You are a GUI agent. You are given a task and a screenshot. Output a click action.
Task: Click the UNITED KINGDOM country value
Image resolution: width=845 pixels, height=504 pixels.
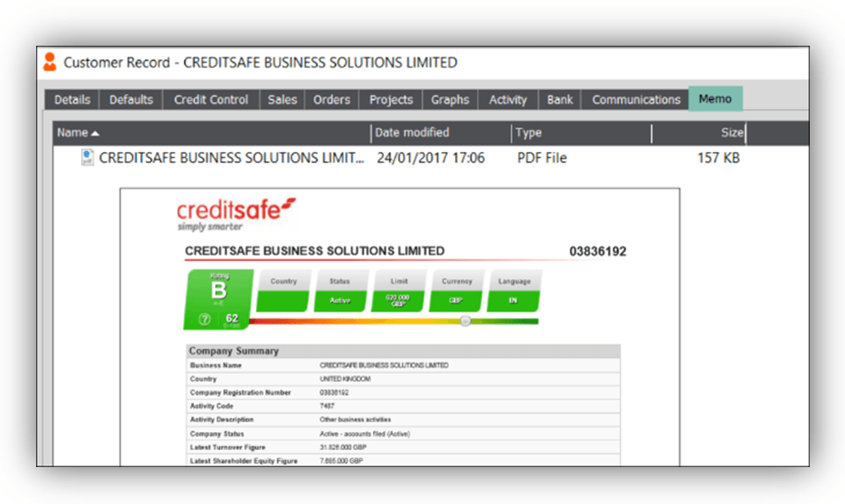345,379
